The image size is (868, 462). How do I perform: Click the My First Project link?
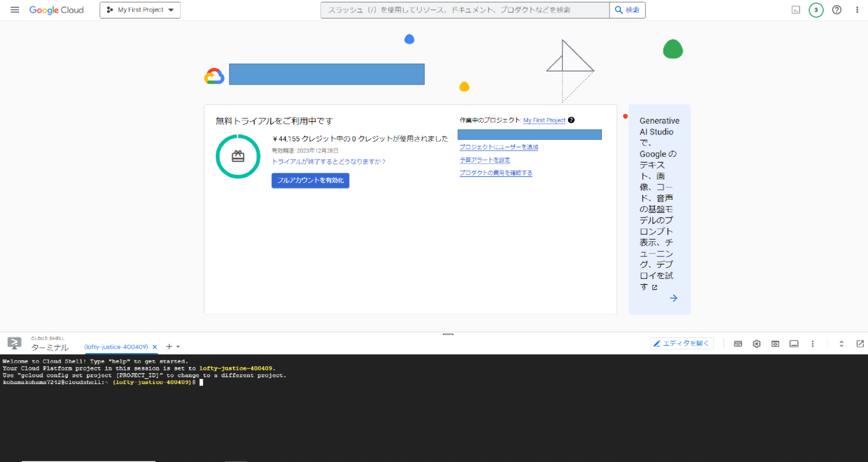coord(544,120)
